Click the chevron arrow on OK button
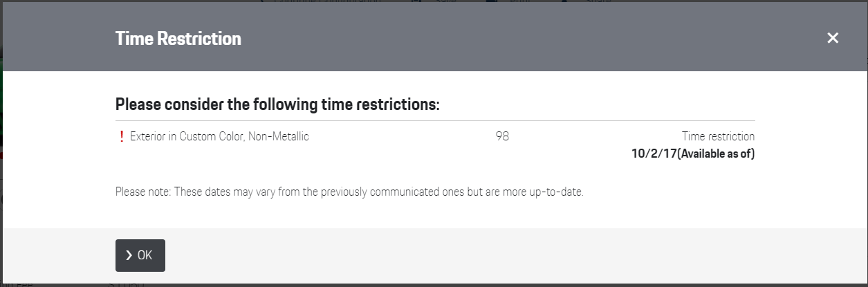This screenshot has height=287, width=868. pyautogui.click(x=129, y=256)
